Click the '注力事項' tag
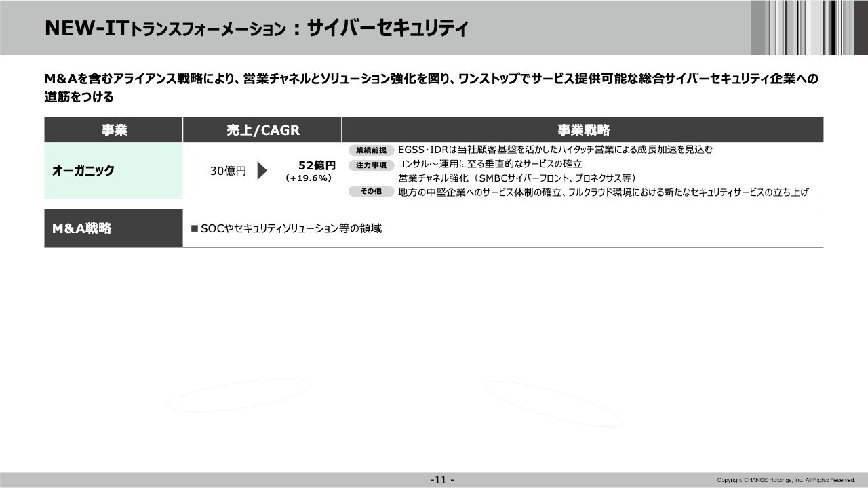Viewport: 868px width, 488px height. tap(371, 165)
